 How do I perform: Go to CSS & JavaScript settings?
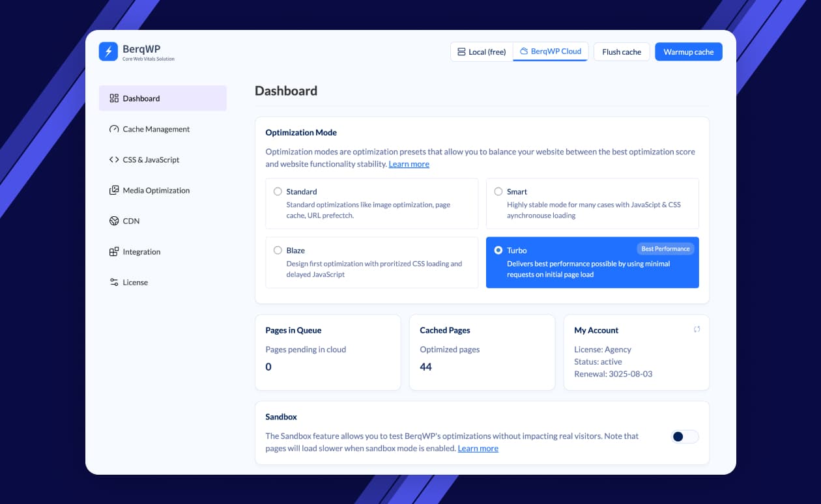tap(163, 160)
